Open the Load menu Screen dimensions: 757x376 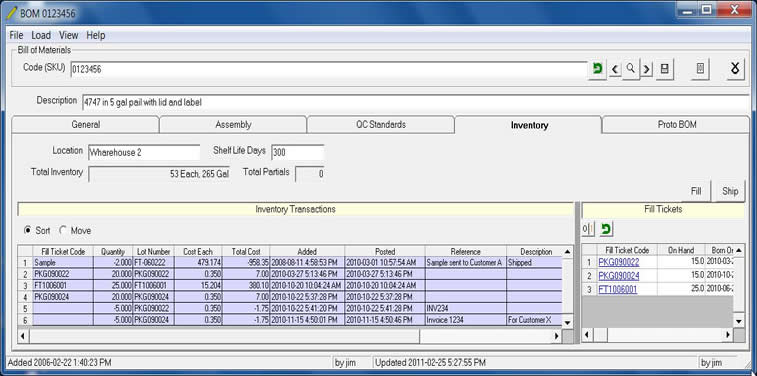coord(41,35)
